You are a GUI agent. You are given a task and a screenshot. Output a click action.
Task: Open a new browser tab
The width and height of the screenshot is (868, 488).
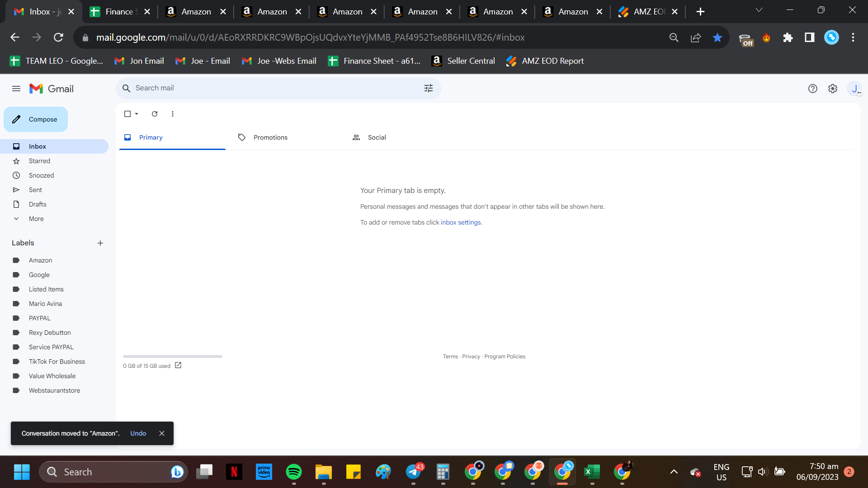(x=700, y=12)
